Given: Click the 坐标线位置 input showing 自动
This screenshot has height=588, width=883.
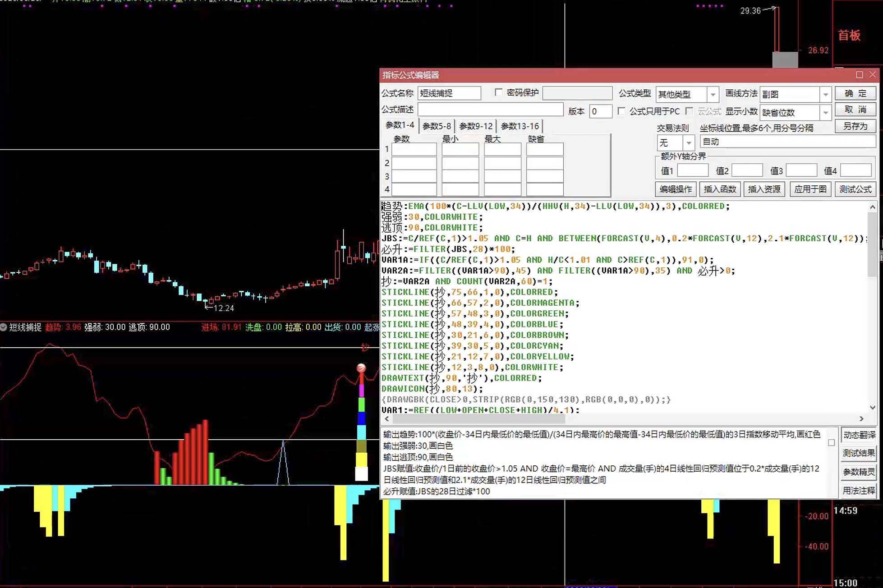Looking at the screenshot, I should (x=787, y=142).
